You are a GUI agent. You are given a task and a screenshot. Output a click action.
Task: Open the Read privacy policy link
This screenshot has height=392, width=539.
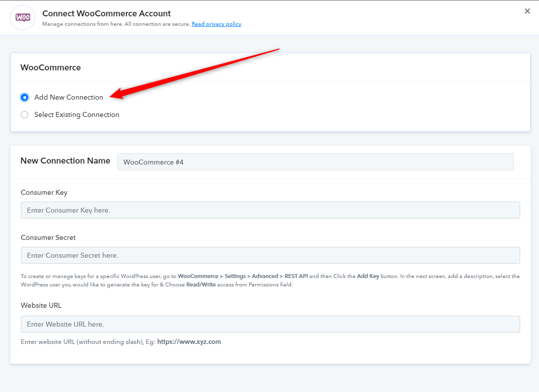pos(216,24)
